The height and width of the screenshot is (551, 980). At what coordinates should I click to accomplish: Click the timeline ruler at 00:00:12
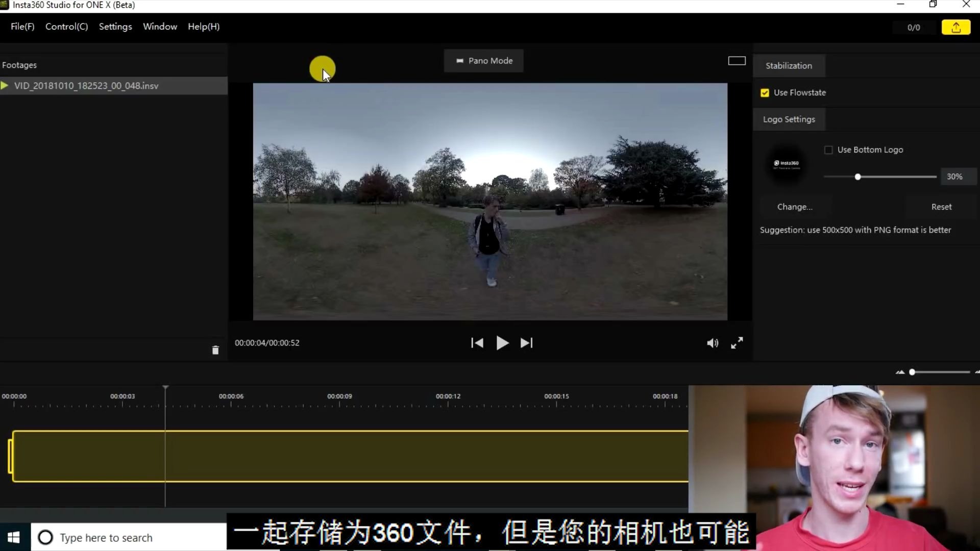pos(448,396)
